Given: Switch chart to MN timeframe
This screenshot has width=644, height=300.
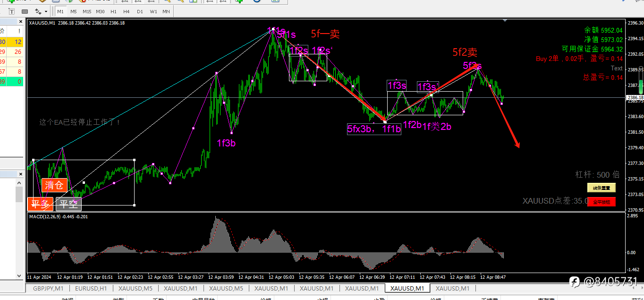Looking at the screenshot, I should [x=166, y=11].
